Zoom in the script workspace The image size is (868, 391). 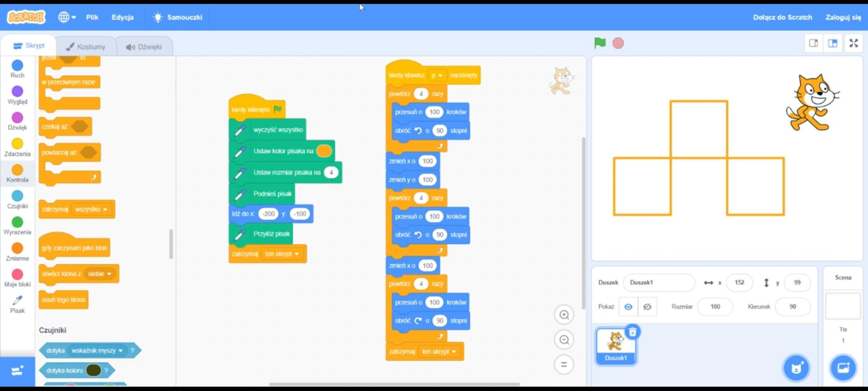(564, 315)
